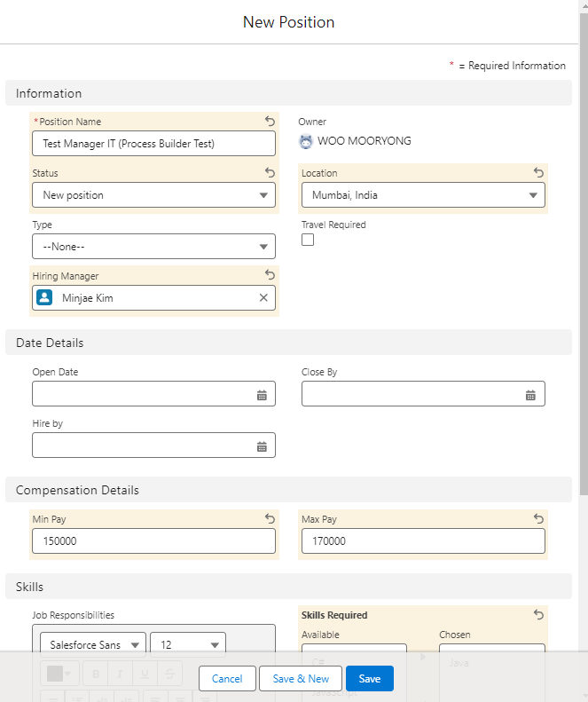588x702 pixels.
Task: Undo the Max Pay value
Action: tap(538, 519)
